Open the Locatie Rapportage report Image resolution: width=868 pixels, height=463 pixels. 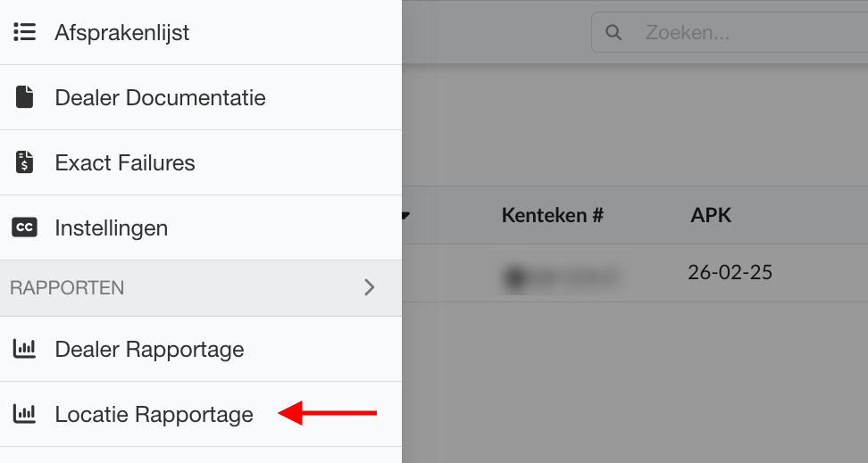154,414
